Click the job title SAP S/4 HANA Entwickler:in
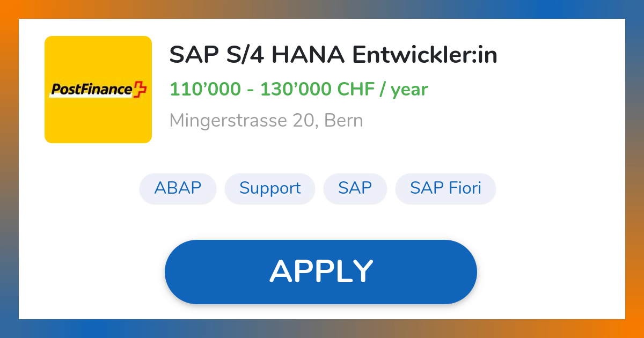Image resolution: width=644 pixels, height=338 pixels. (x=334, y=54)
